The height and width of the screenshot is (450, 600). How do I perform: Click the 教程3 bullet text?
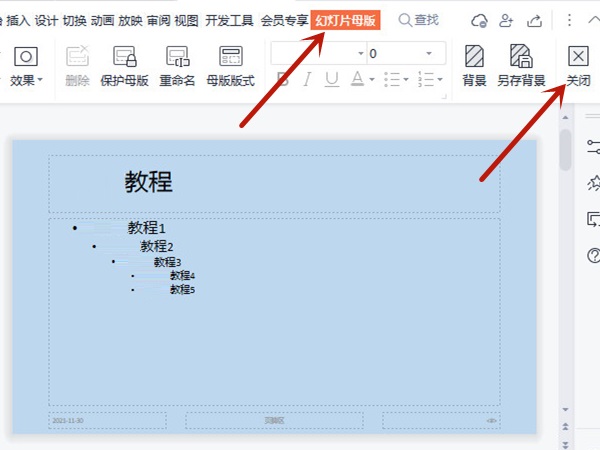click(167, 262)
